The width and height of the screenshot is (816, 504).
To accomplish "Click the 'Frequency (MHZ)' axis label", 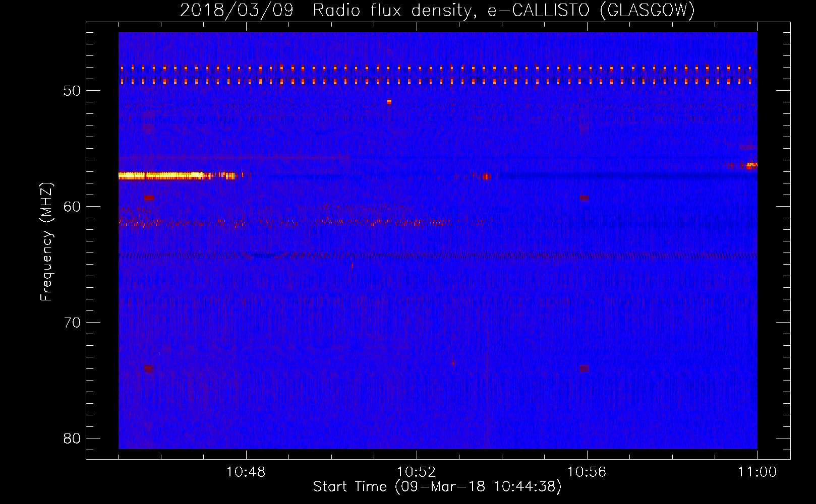I will 46,241.
